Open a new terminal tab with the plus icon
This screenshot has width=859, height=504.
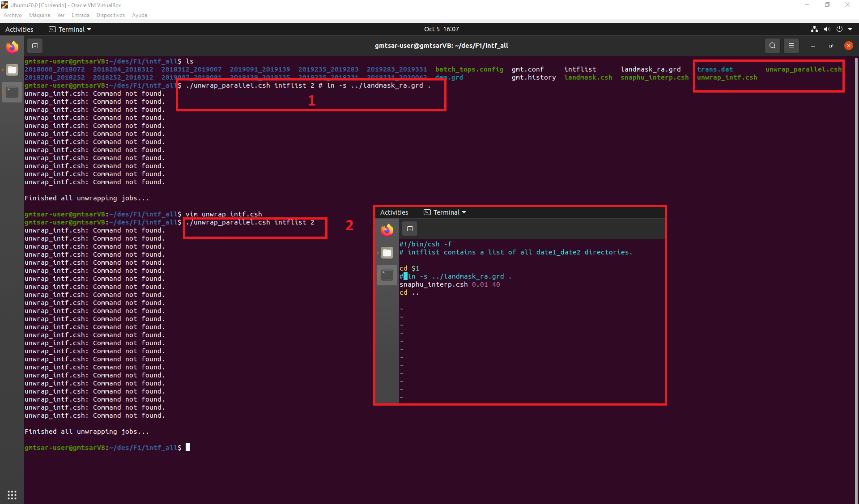click(35, 46)
